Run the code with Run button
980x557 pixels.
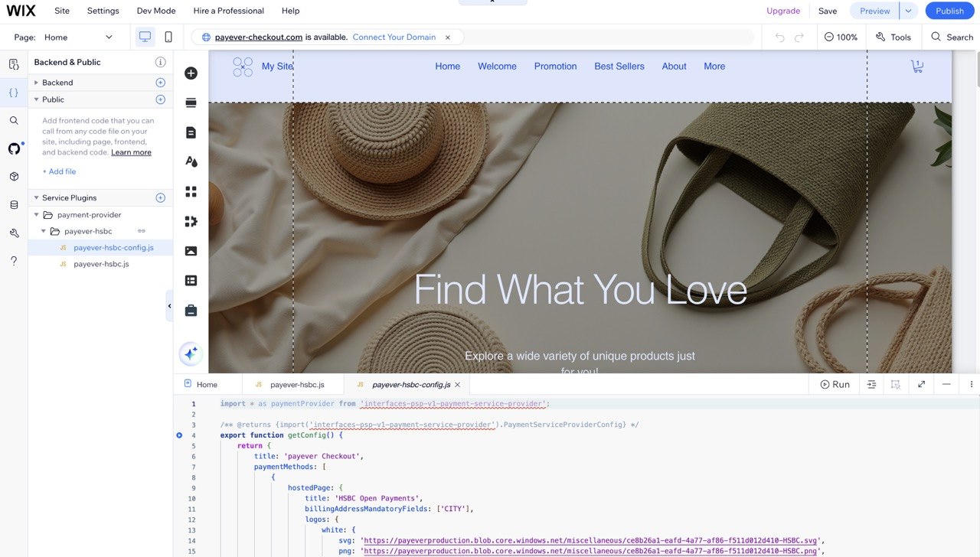coord(835,384)
